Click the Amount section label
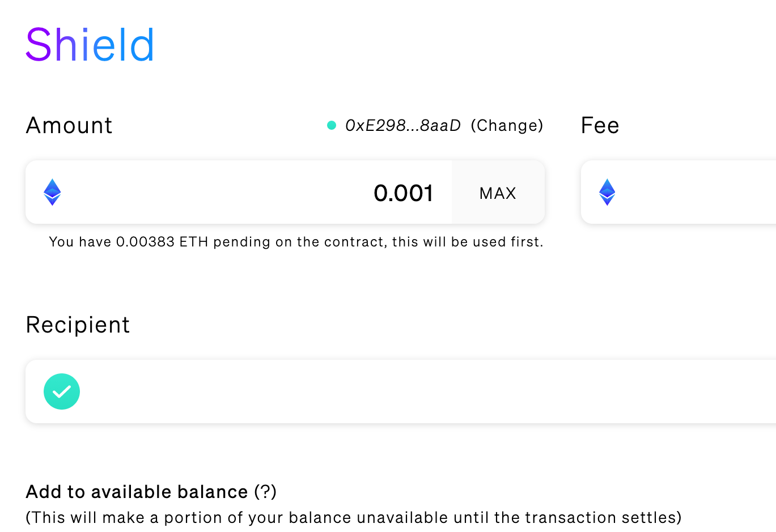Image resolution: width=776 pixels, height=532 pixels. (69, 125)
